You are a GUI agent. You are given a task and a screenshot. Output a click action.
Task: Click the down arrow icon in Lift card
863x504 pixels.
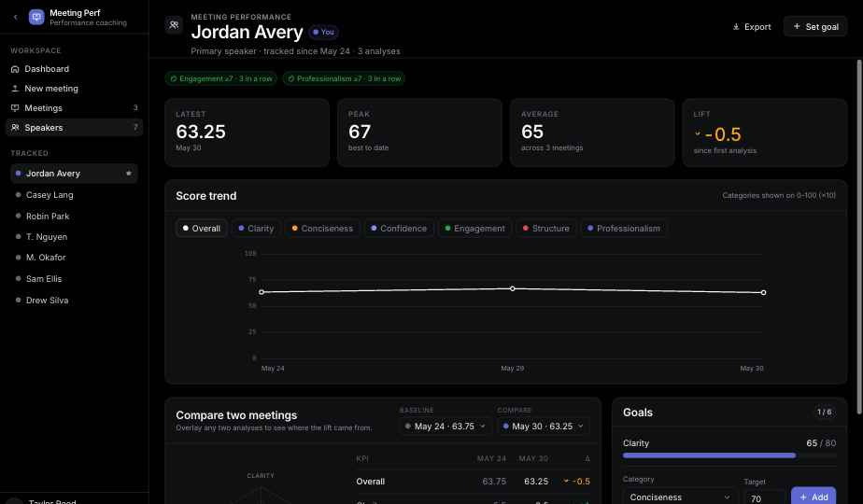[x=698, y=133]
